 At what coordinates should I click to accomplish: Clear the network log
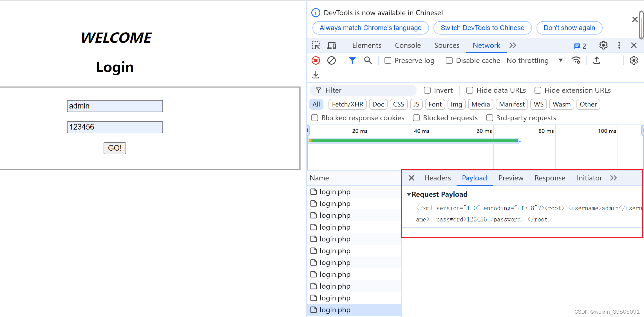pyautogui.click(x=332, y=60)
